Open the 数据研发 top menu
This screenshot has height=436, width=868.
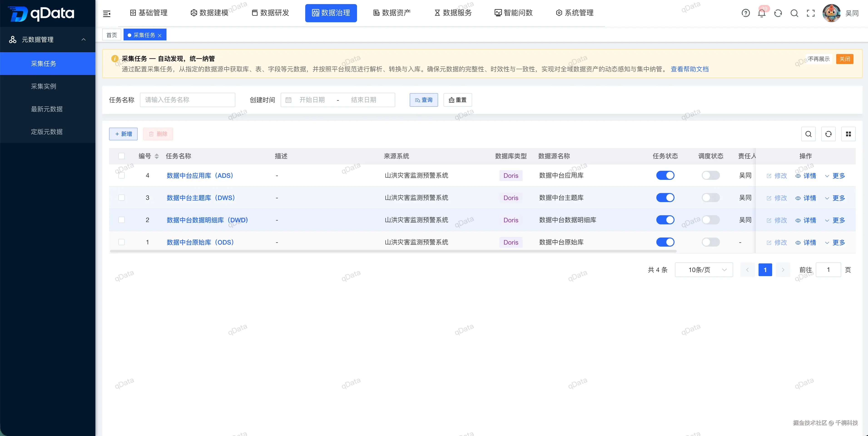[270, 13]
